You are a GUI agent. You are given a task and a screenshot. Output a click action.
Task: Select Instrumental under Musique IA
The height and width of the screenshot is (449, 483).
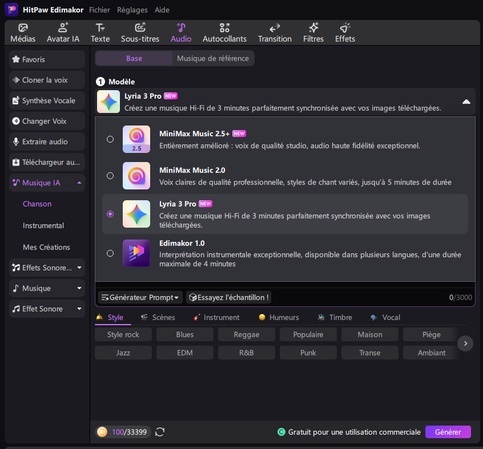pyautogui.click(x=43, y=226)
